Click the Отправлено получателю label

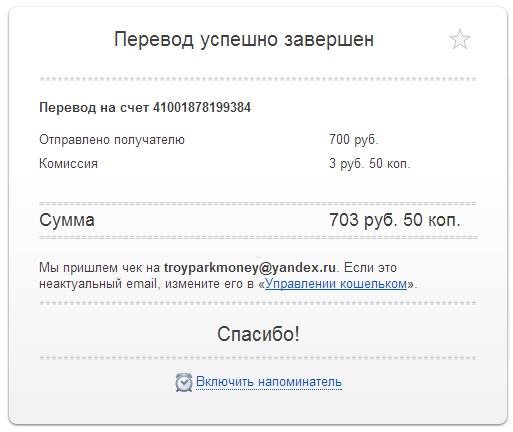(112, 140)
